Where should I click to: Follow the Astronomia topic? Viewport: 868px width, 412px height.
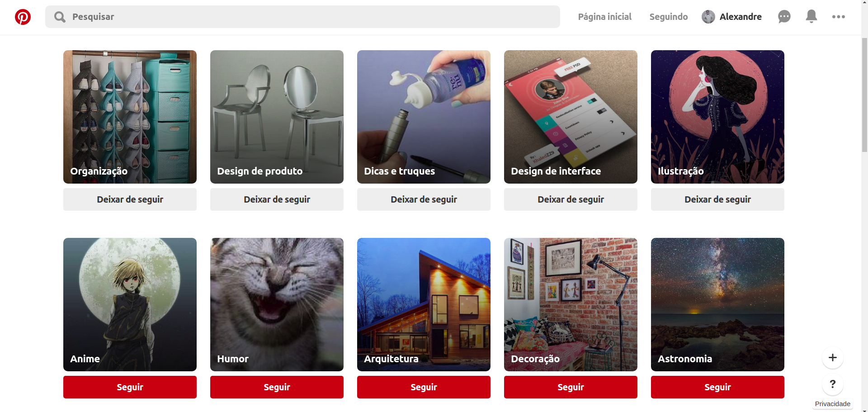(x=717, y=387)
